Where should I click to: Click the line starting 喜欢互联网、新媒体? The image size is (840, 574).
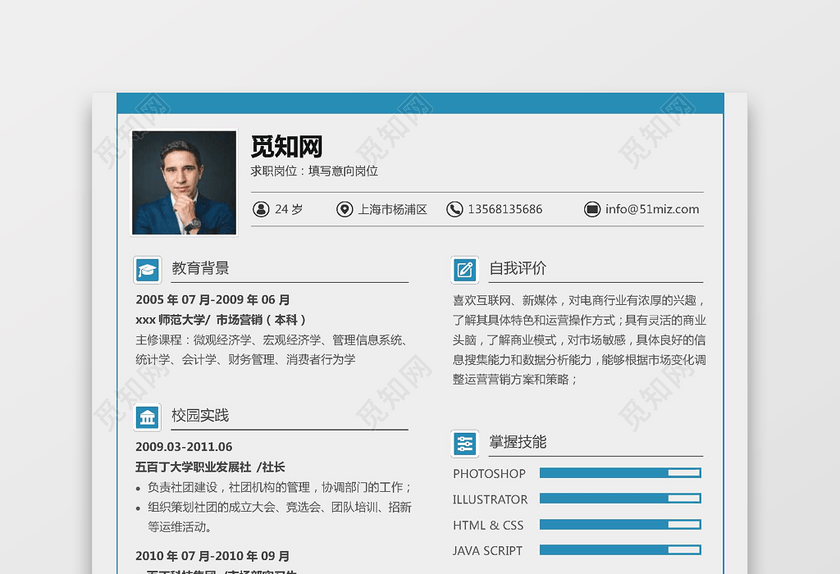point(579,300)
